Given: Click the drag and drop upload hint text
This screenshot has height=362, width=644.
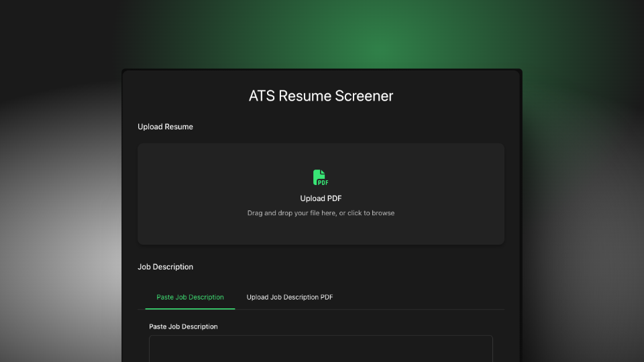Looking at the screenshot, I should click(321, 213).
